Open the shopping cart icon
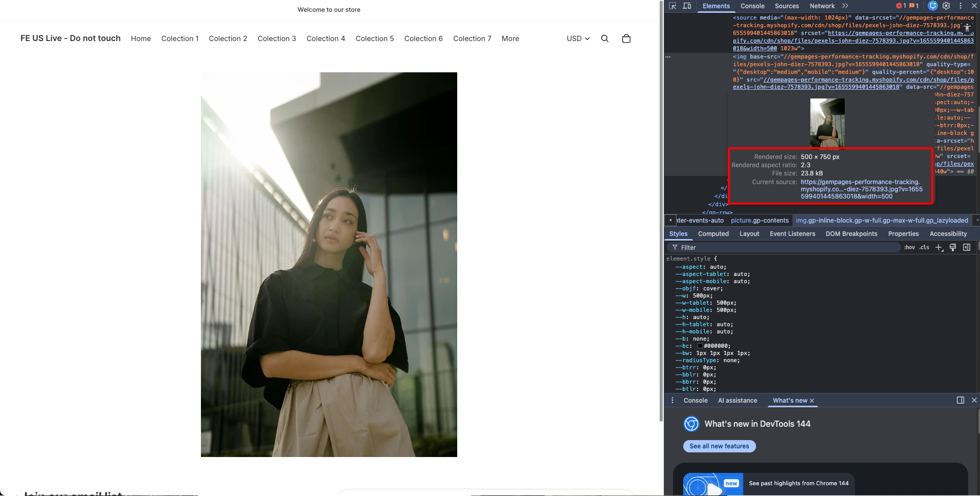Image resolution: width=980 pixels, height=496 pixels. pos(626,38)
